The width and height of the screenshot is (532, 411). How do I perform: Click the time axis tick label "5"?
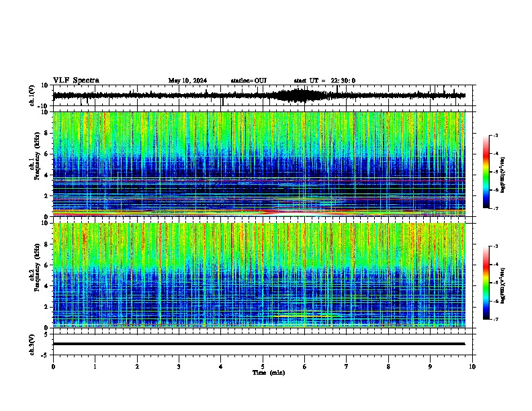pos(263,367)
